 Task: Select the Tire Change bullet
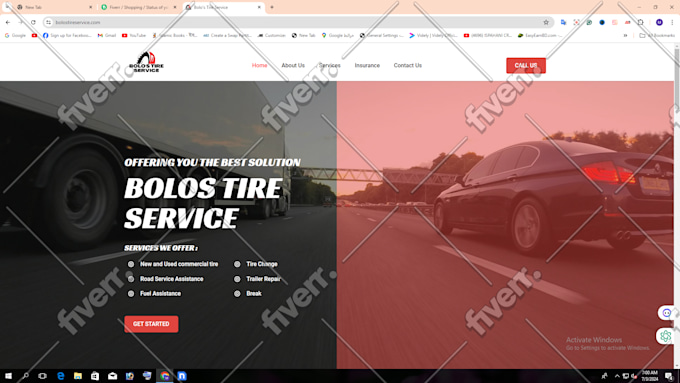256,264
